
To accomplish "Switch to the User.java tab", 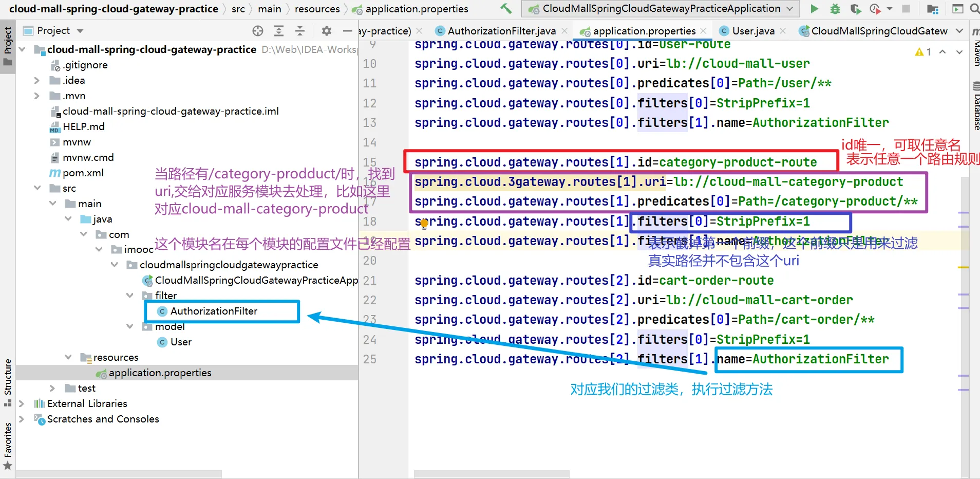I will (752, 31).
